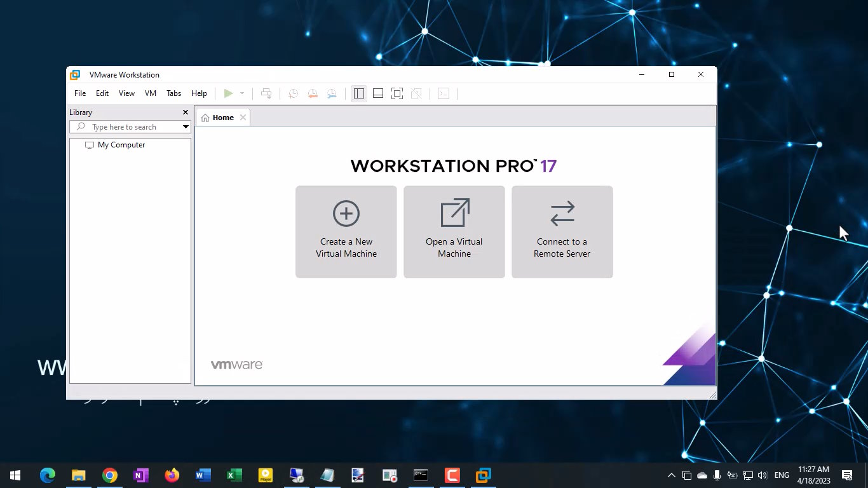
Task: Open the power options dropdown arrow
Action: click(242, 93)
